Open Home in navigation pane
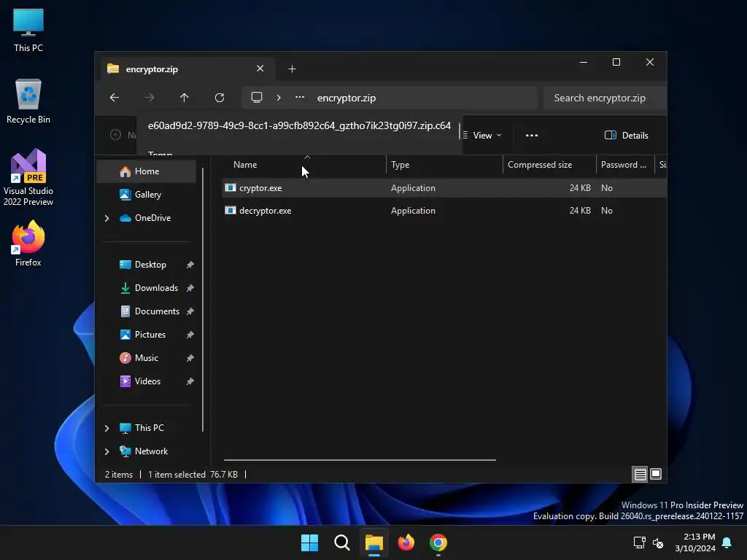The image size is (747, 560). [146, 171]
